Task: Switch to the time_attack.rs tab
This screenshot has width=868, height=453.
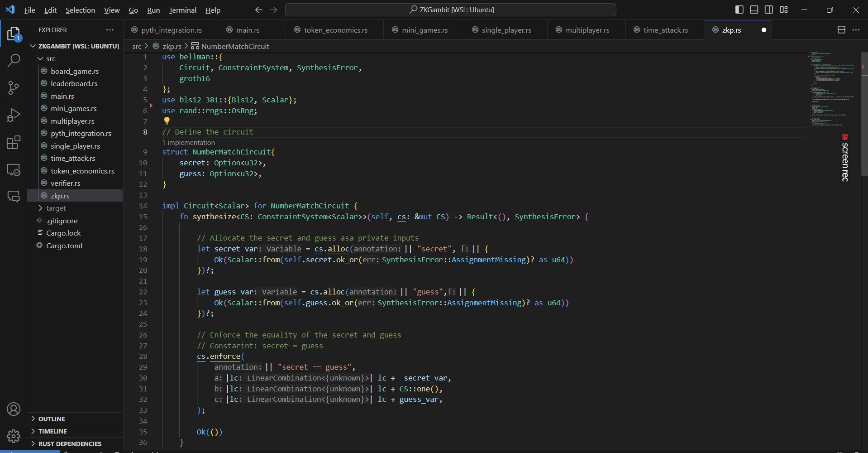Action: pos(665,30)
